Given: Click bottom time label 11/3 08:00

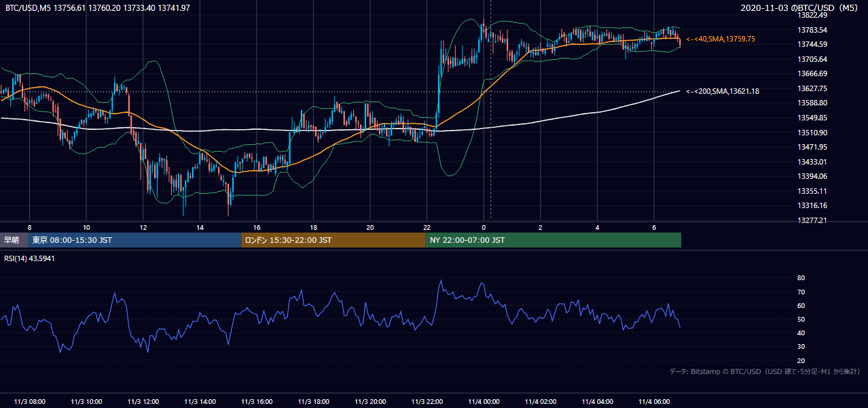Looking at the screenshot, I should [29, 402].
